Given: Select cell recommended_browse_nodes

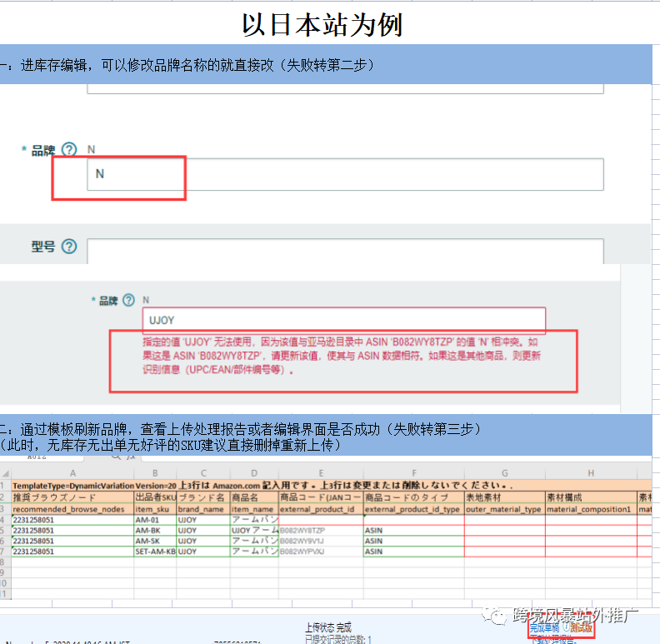Looking at the screenshot, I should (72, 509).
